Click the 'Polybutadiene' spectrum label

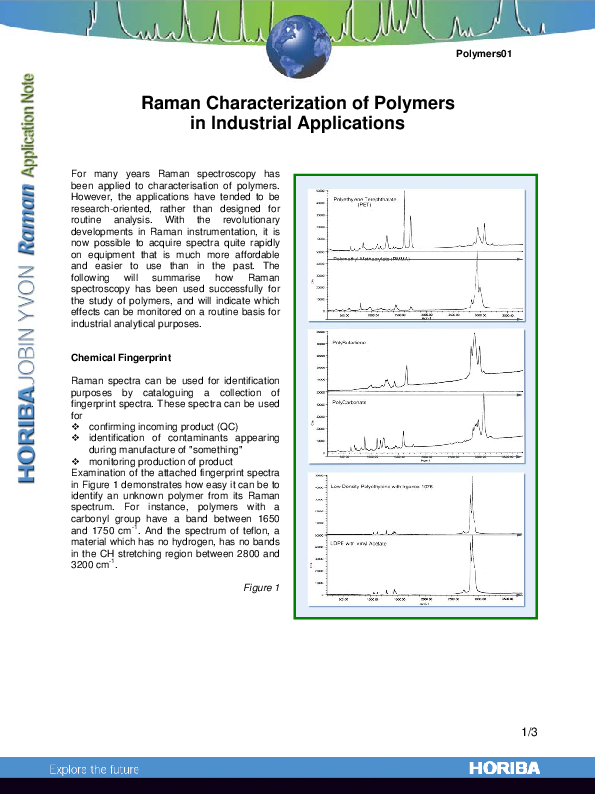[349, 342]
